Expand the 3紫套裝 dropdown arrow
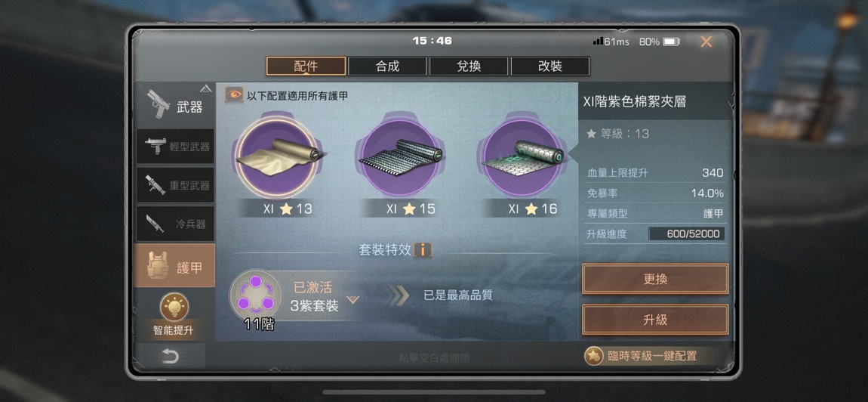The height and width of the screenshot is (402, 868). 352,300
